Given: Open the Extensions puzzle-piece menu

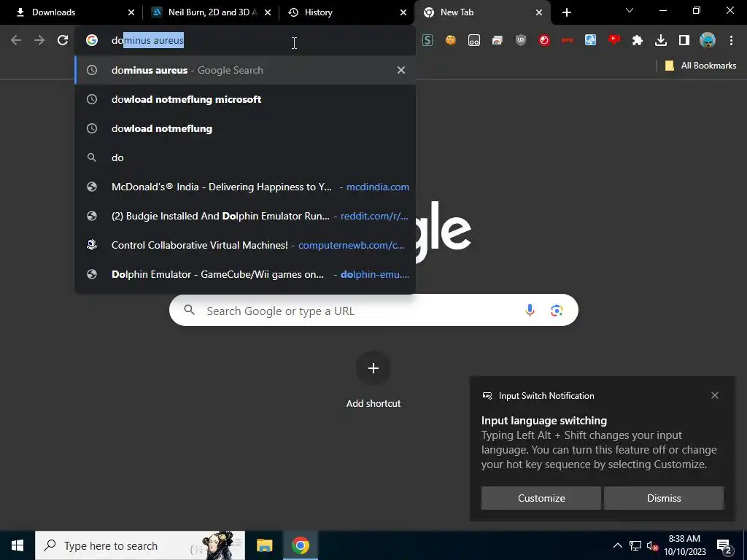Looking at the screenshot, I should click(x=638, y=41).
